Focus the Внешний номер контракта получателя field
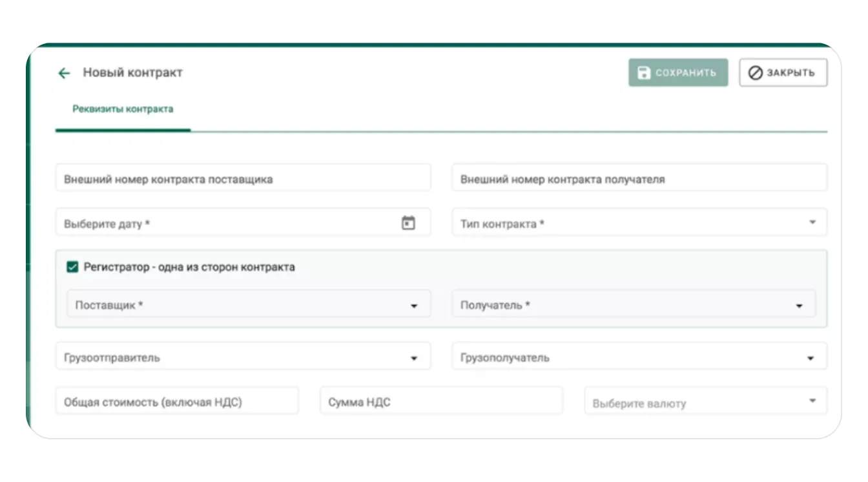Screen dimensions: 868x482 [x=638, y=179]
